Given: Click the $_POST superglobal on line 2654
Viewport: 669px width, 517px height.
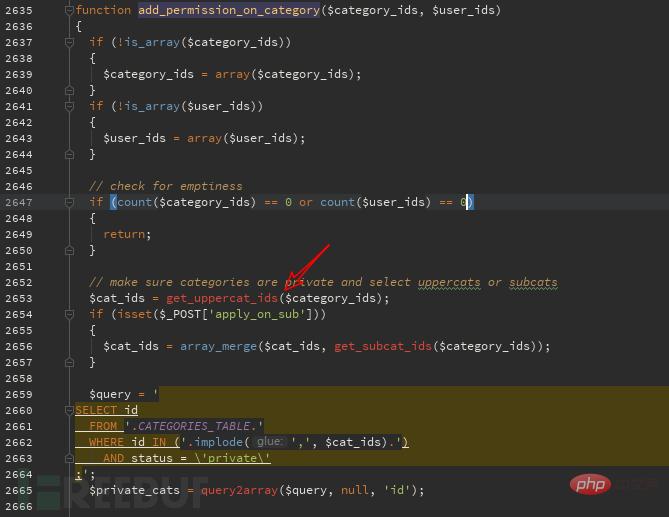Looking at the screenshot, I should coord(180,314).
